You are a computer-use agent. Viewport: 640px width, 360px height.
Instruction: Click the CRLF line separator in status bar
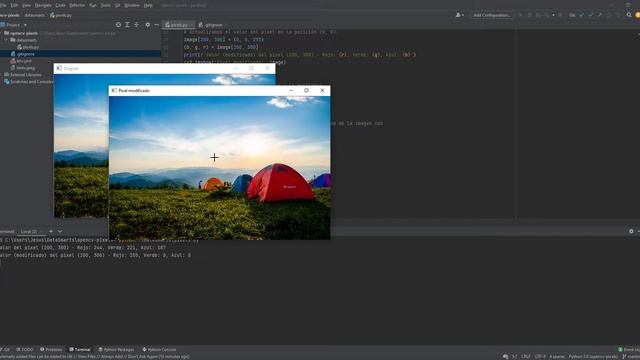click(x=526, y=356)
